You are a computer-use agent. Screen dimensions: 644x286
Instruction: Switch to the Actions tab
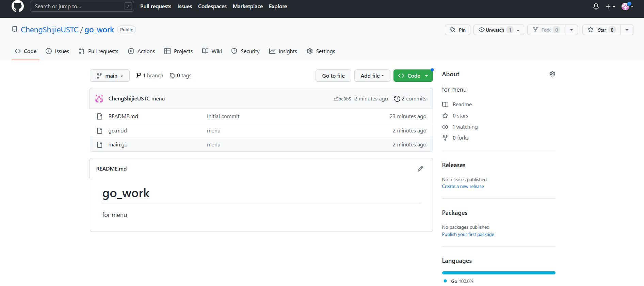coord(142,51)
